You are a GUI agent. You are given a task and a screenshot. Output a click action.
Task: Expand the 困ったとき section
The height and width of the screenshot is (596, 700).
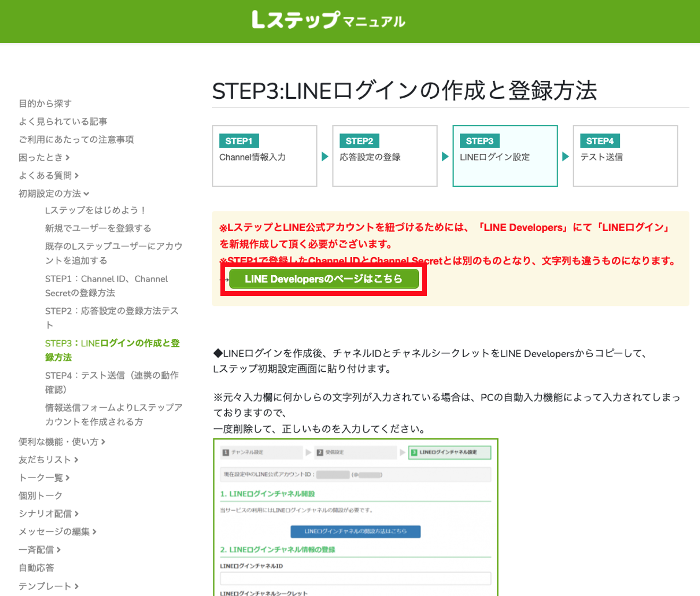tap(44, 158)
